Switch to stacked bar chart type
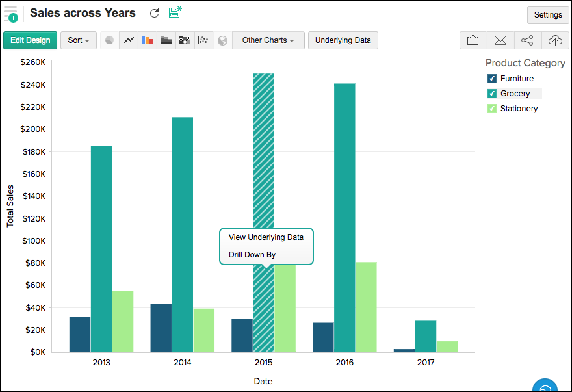This screenshot has height=392, width=572. tap(166, 40)
